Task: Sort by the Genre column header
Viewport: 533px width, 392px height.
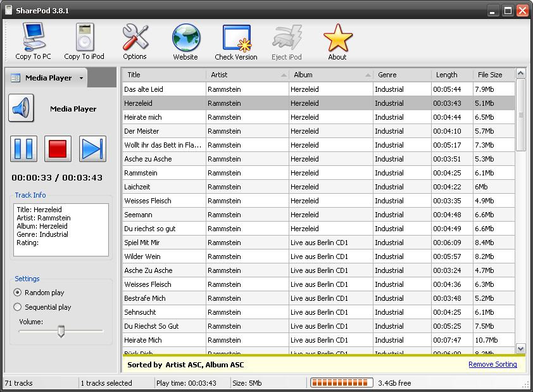Action: [402, 75]
